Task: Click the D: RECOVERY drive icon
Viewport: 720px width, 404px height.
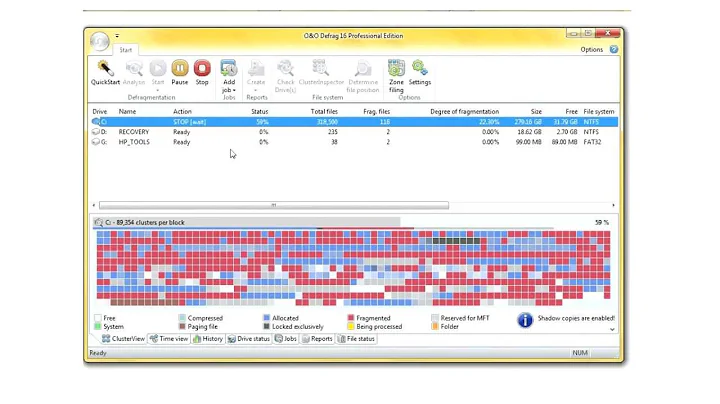Action: [x=96, y=132]
